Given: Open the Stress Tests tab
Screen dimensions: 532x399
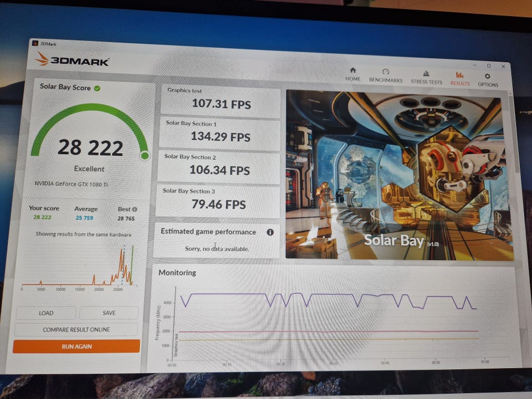Looking at the screenshot, I should (427, 78).
